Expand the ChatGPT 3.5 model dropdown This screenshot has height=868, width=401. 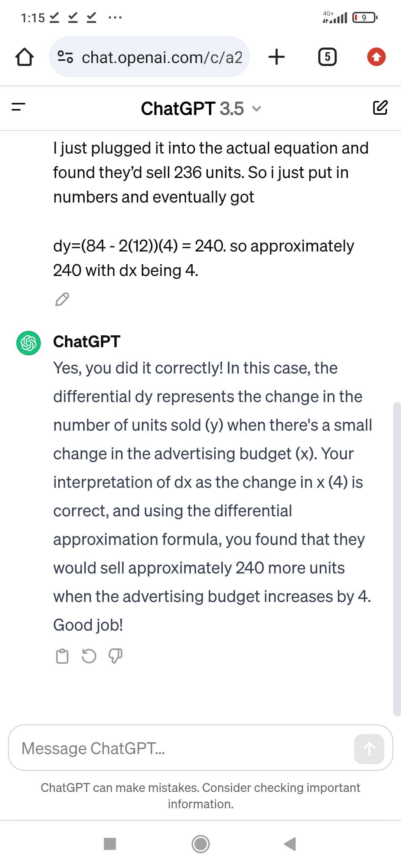(201, 108)
